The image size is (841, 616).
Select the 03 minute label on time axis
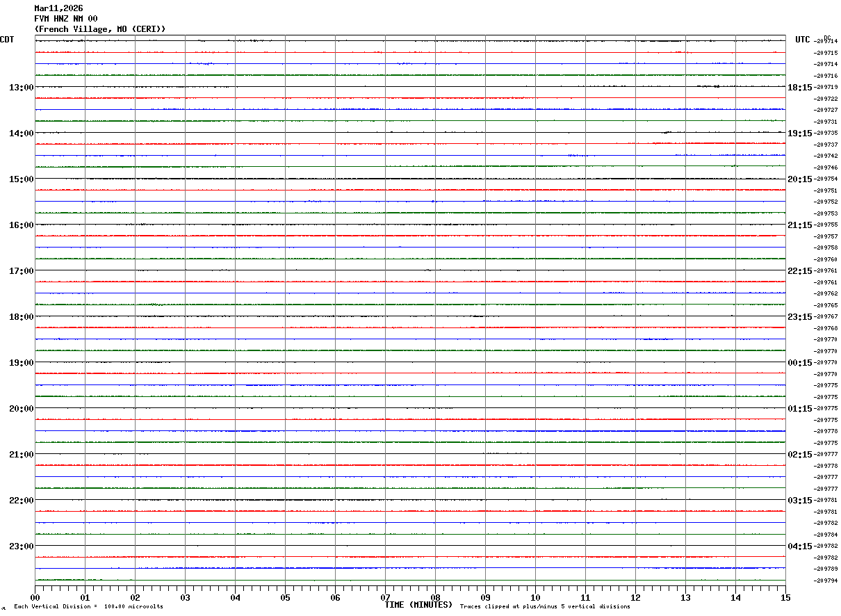click(x=185, y=597)
